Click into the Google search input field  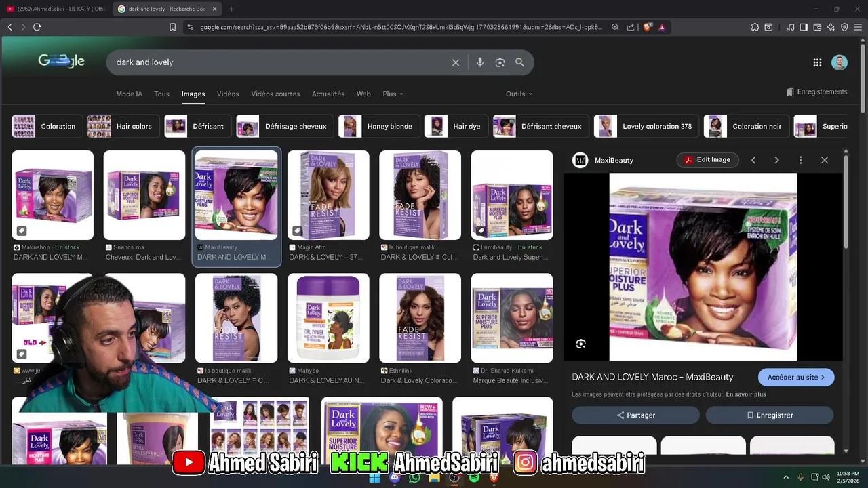[x=278, y=62]
